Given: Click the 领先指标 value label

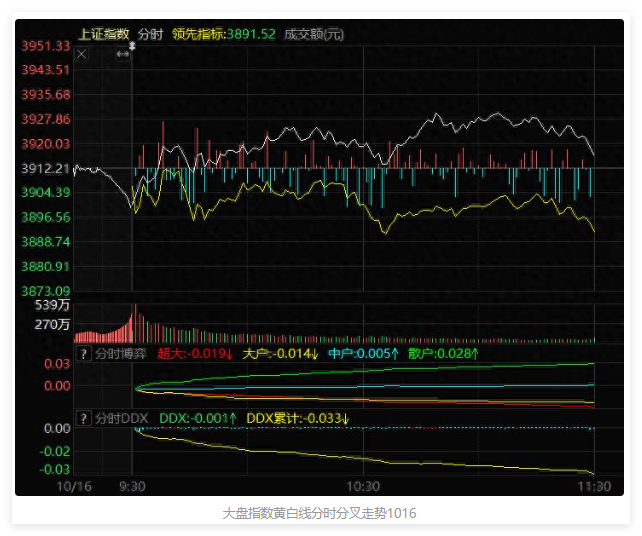Looking at the screenshot, I should pos(223,34).
